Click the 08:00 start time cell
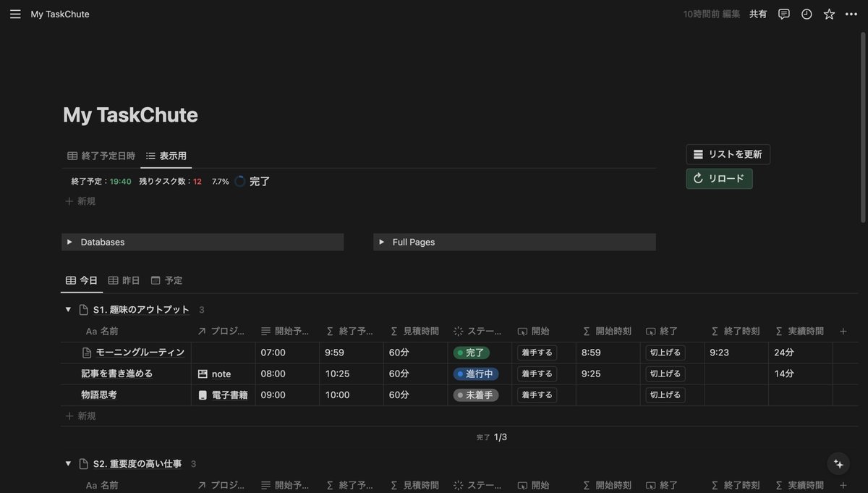This screenshot has width=868, height=493. (x=287, y=374)
